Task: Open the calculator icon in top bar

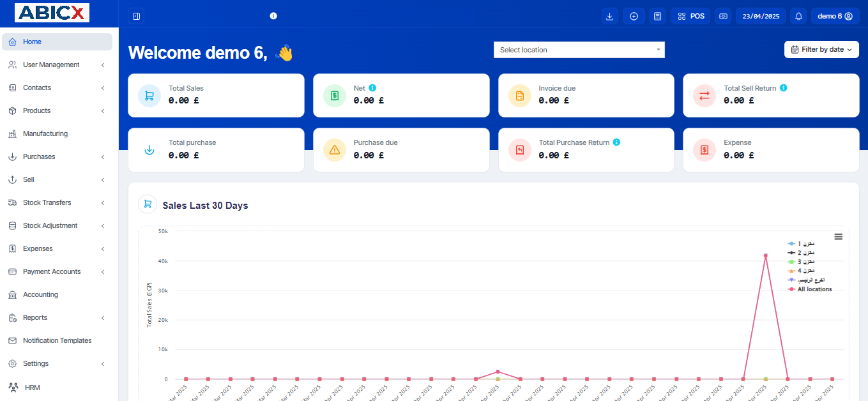Action: [657, 16]
